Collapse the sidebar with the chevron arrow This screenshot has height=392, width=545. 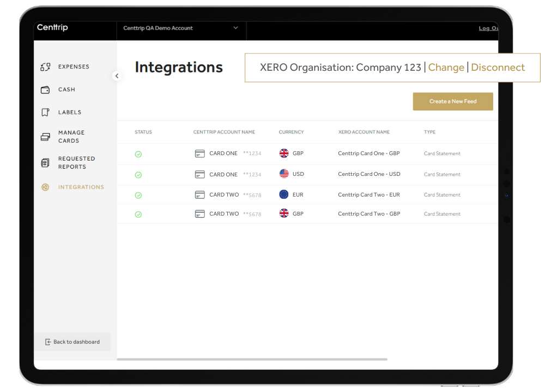(x=117, y=76)
